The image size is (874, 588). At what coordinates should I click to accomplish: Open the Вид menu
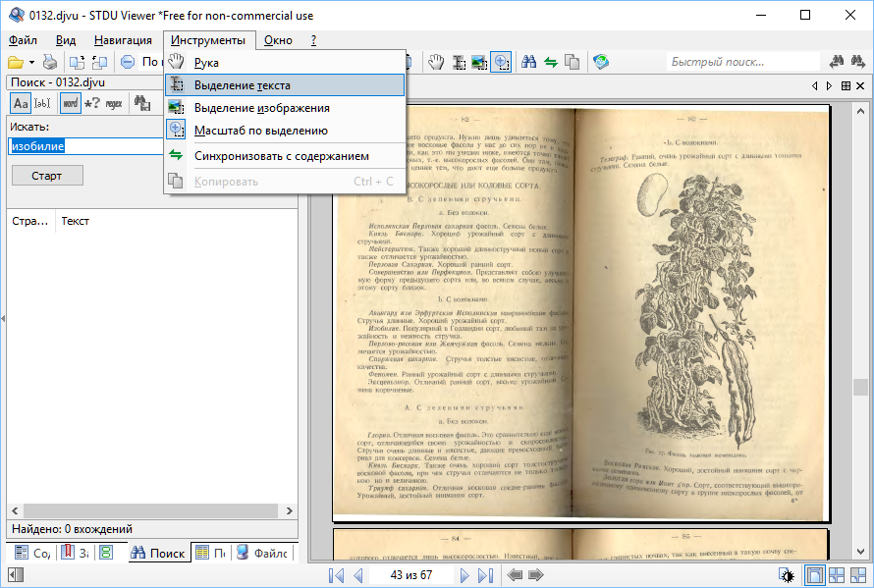[x=65, y=40]
